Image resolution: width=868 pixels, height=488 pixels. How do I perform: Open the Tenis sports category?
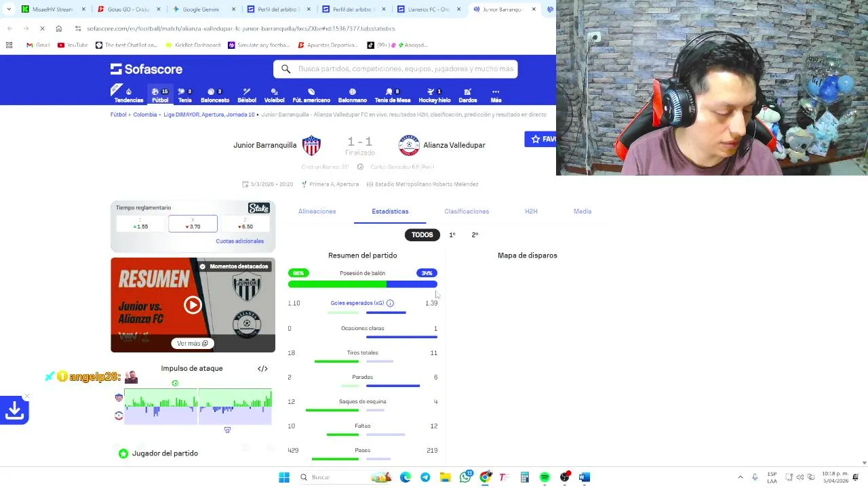tap(184, 96)
